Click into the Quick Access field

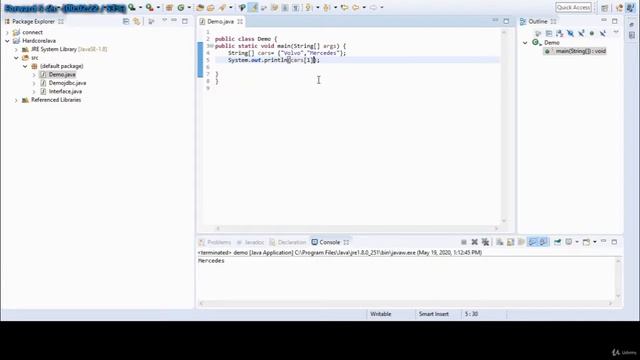(573, 7)
